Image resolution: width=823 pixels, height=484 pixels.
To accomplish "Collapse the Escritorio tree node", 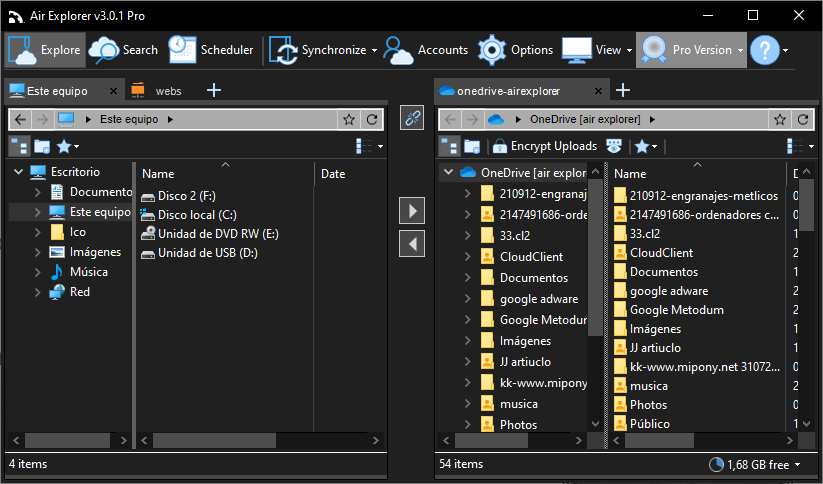I will click(18, 172).
